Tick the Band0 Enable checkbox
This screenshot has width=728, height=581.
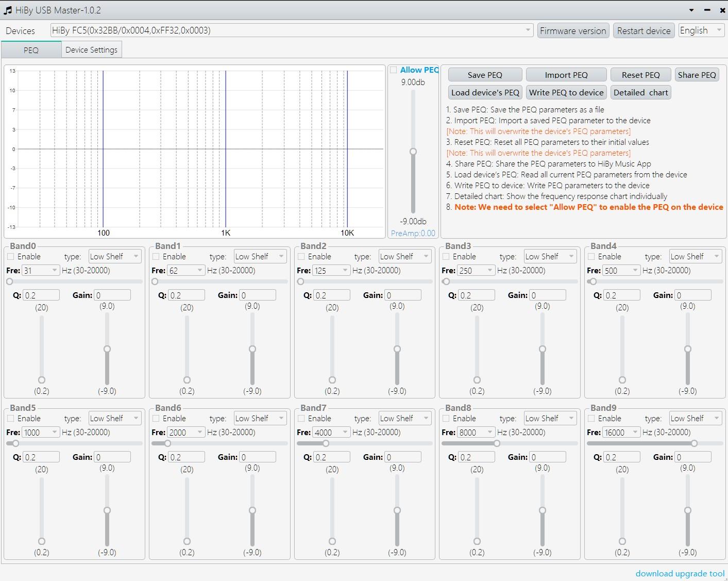pyautogui.click(x=11, y=257)
